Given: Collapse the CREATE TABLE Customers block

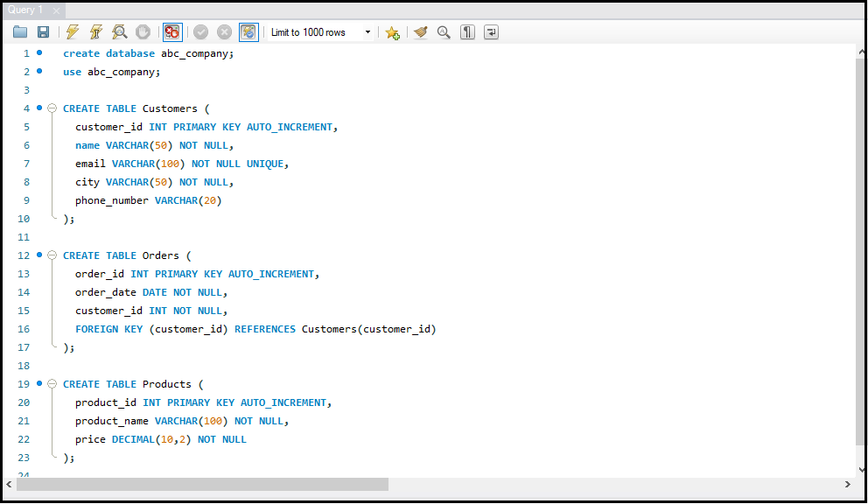Looking at the screenshot, I should point(52,108).
